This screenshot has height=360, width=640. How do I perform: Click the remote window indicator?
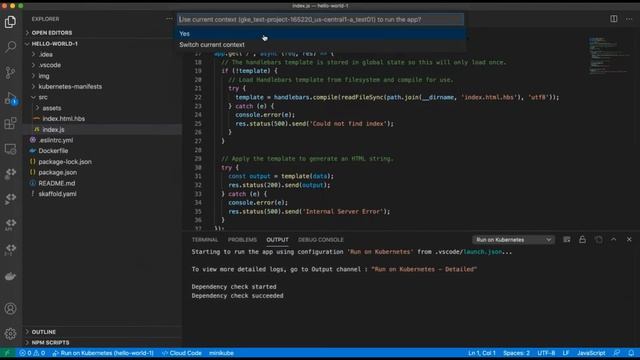click(7, 353)
